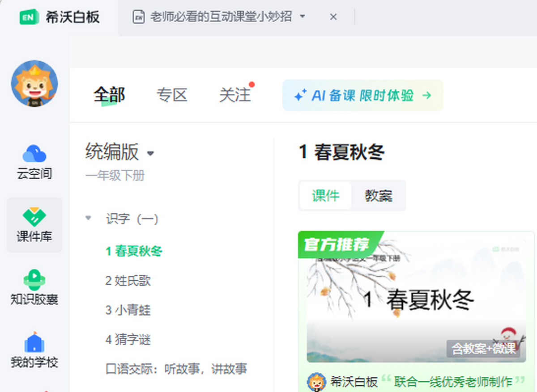The height and width of the screenshot is (392, 537).
Task: Select lesson 2 姓氏歌
Action: (x=129, y=281)
